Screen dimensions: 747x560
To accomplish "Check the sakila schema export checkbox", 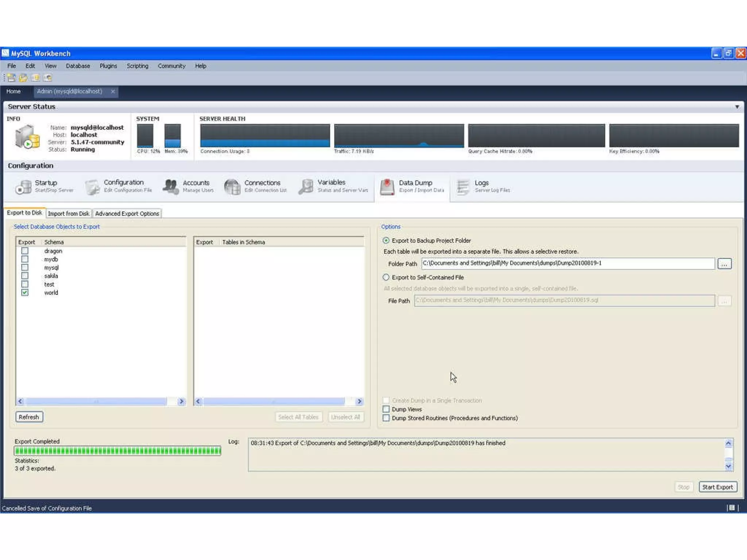I will click(25, 276).
